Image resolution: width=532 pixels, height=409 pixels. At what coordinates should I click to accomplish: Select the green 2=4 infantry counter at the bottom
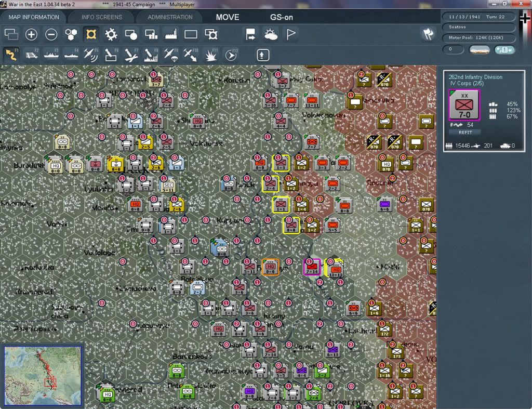point(314,394)
